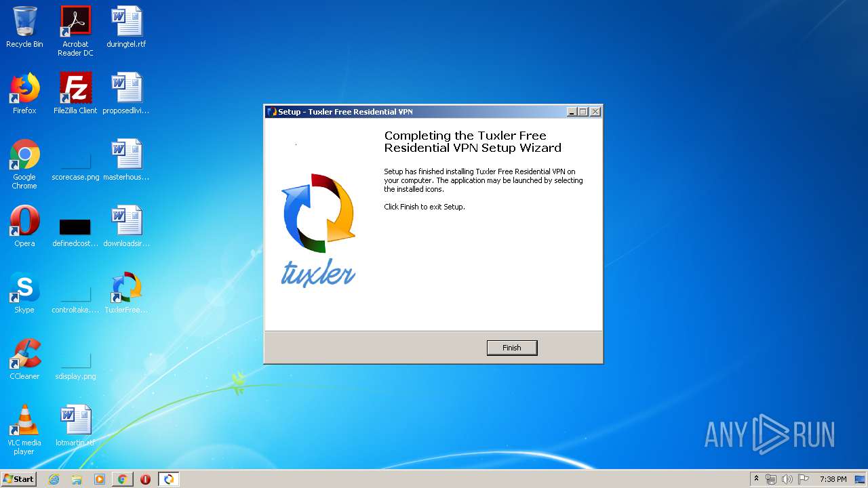Select the Opera desktop shortcut
This screenshot has height=488, width=868.
(24, 226)
